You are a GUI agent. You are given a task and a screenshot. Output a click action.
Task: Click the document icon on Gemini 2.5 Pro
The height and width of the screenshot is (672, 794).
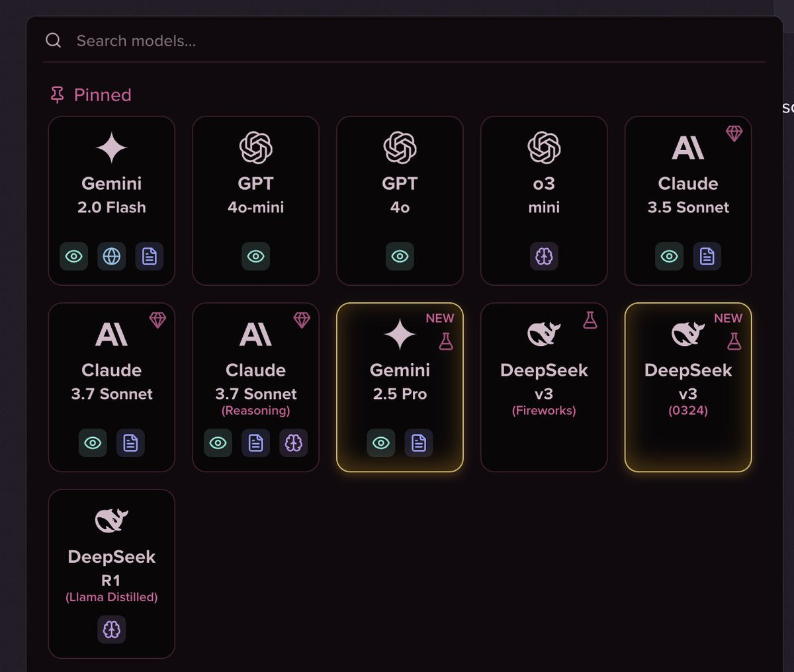(419, 442)
